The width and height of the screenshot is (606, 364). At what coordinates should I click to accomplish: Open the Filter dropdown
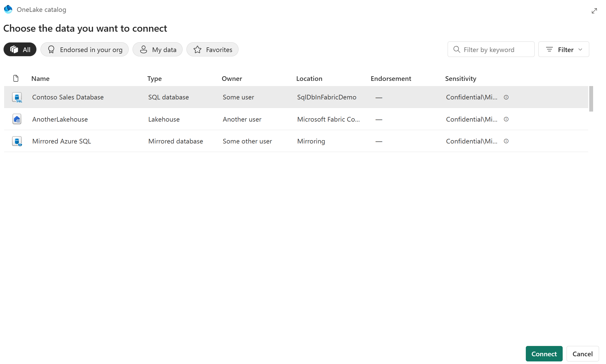pos(564,49)
